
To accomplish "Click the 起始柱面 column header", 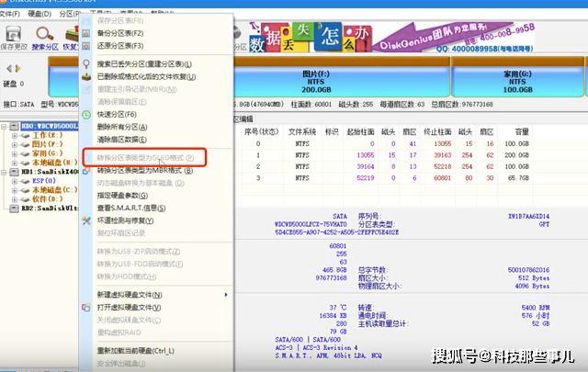I will click(360, 132).
